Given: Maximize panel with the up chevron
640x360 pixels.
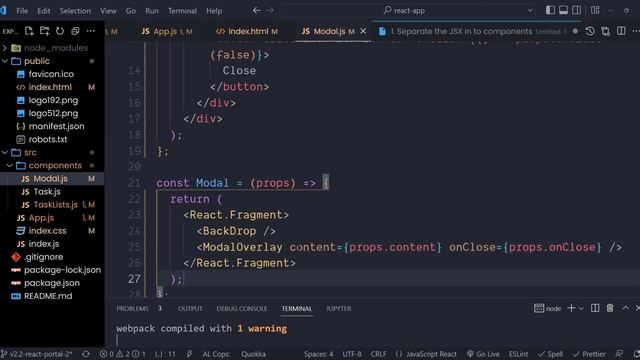Looking at the screenshot, I should pos(625,308).
